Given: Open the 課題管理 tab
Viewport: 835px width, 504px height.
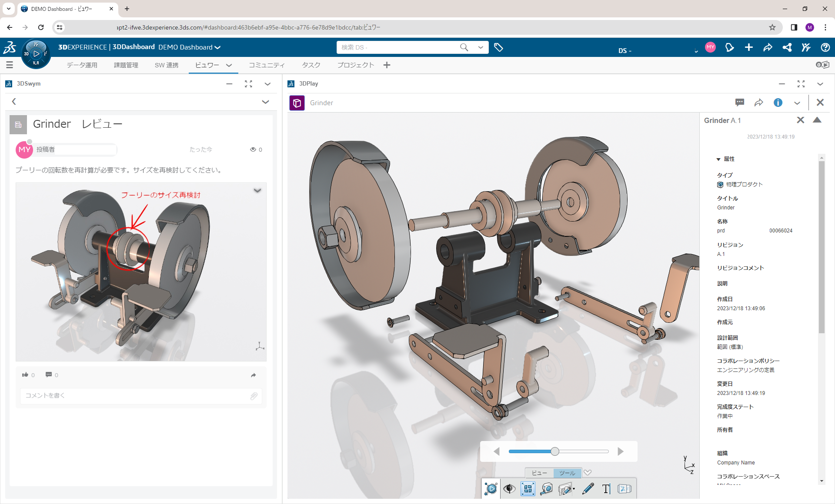Looking at the screenshot, I should click(126, 65).
